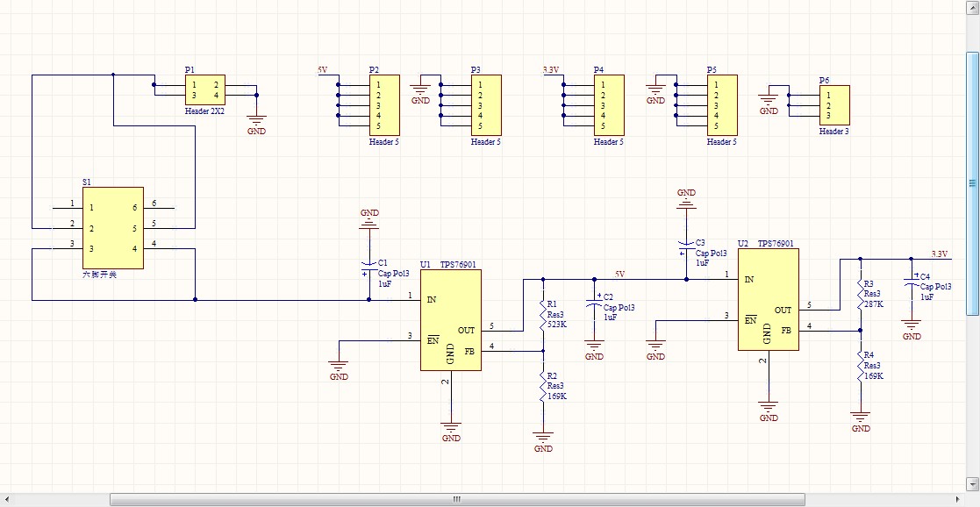
Task: Click the 'P6' designator text
Action: click(x=825, y=80)
